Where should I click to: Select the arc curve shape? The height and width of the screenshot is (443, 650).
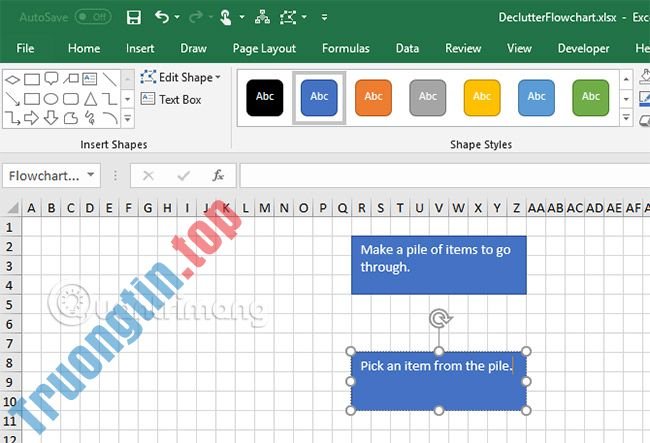pos(110,119)
